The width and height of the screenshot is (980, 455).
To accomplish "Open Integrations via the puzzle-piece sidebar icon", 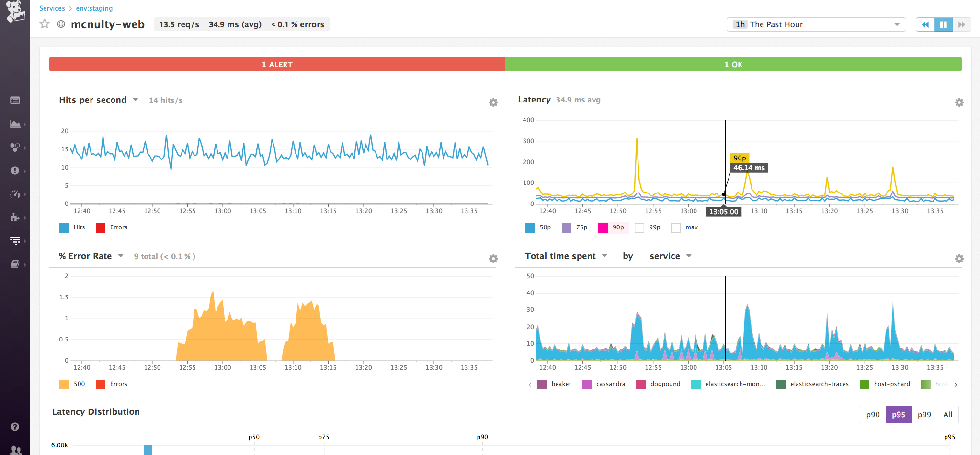I will click(15, 217).
